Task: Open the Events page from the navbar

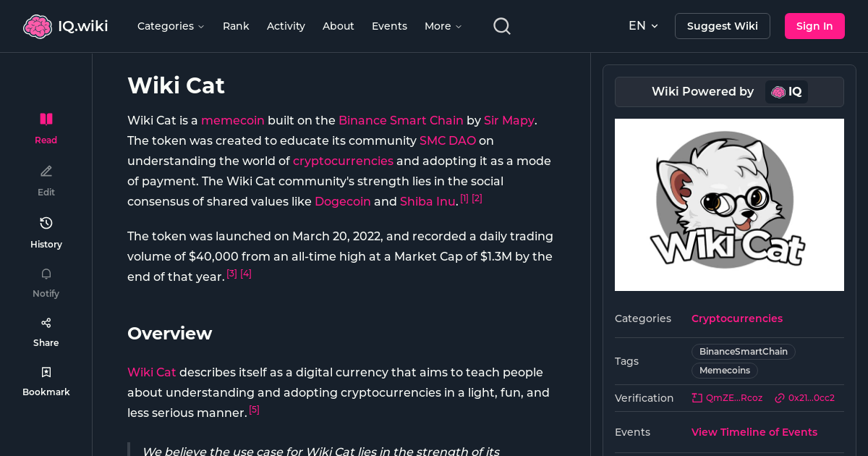Action: click(389, 26)
